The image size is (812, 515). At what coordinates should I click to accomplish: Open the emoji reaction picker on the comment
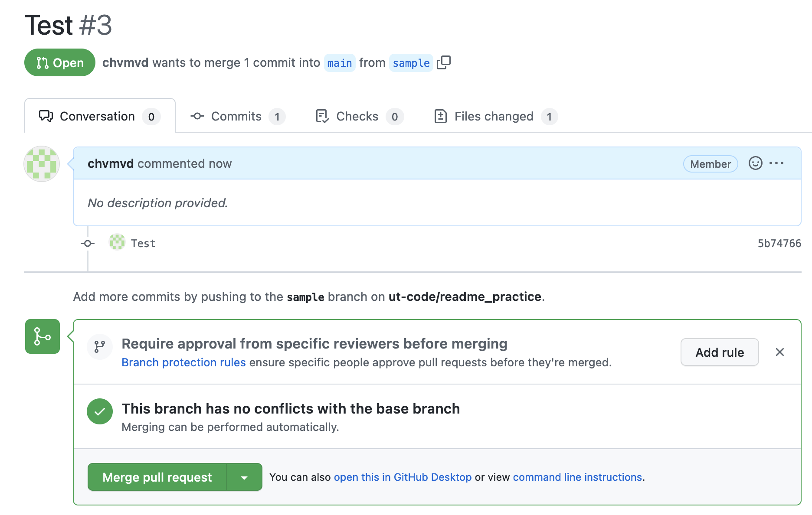(x=756, y=163)
